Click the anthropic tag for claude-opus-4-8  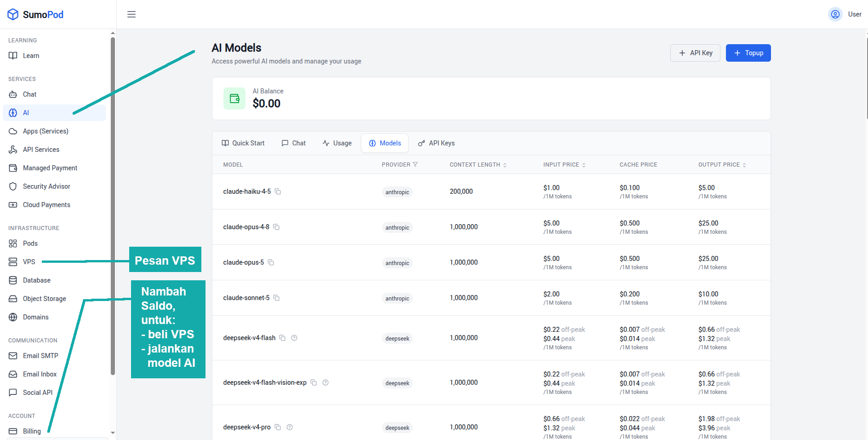pyautogui.click(x=397, y=227)
